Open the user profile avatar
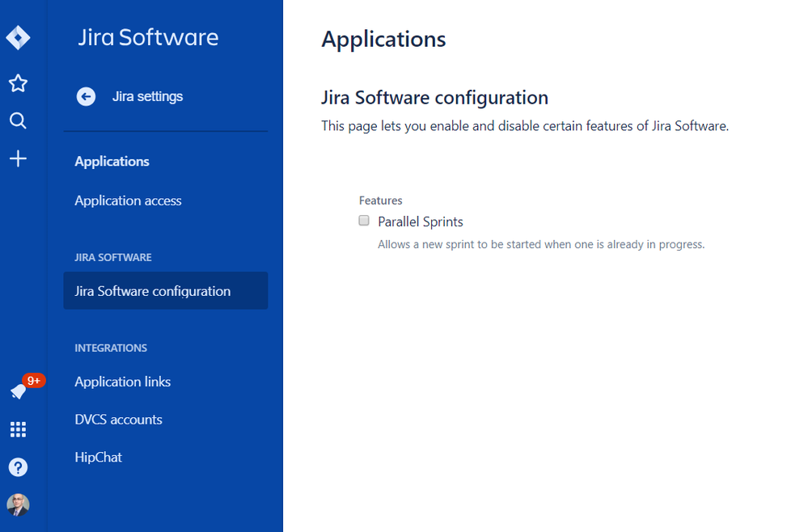The width and height of the screenshot is (808, 532). click(x=18, y=505)
